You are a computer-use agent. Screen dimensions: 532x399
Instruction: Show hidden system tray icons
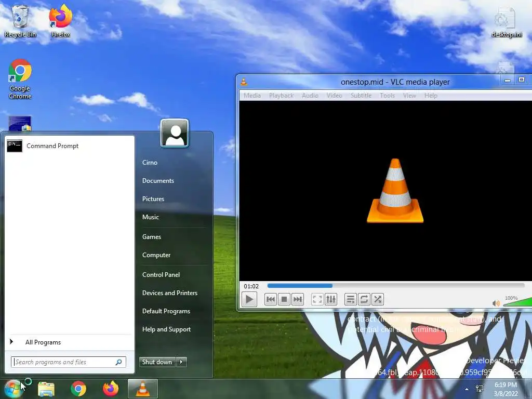point(467,389)
